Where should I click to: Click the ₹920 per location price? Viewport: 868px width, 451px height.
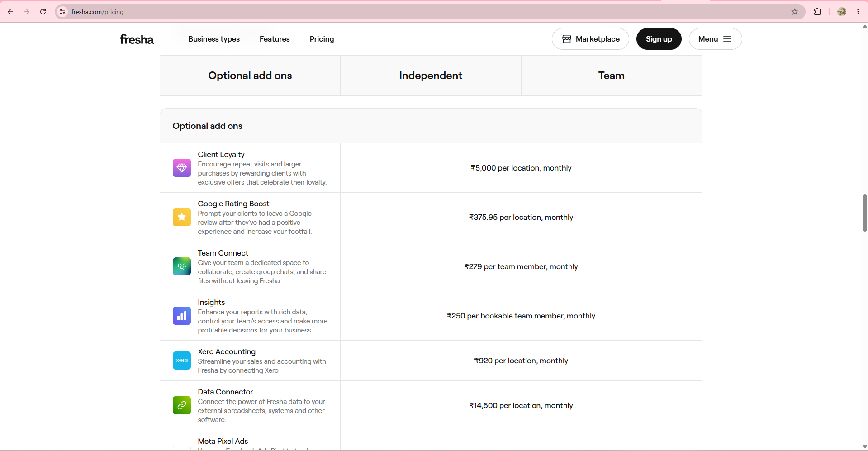(521, 361)
